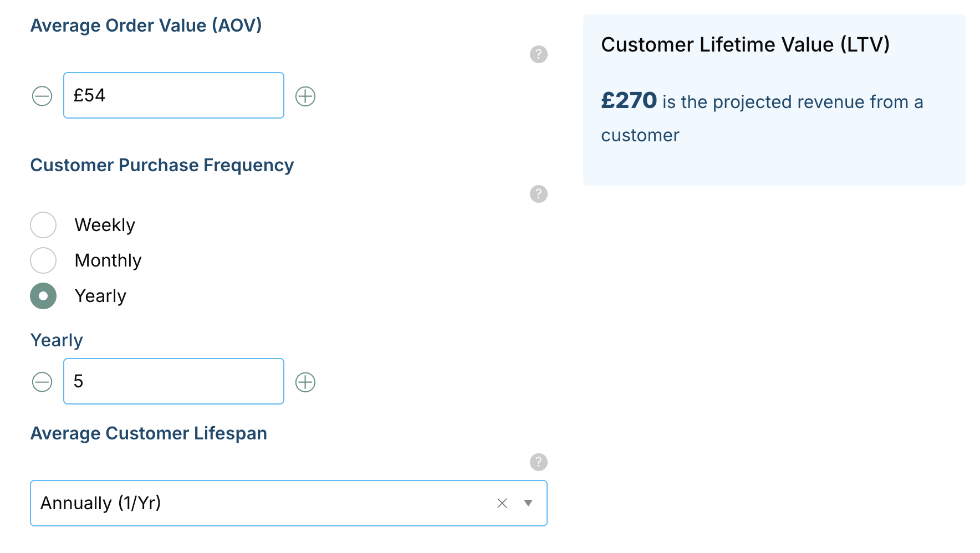Screen dimensions: 980x553
Task: Click the Average Customer Lifespan help icon
Action: point(538,462)
